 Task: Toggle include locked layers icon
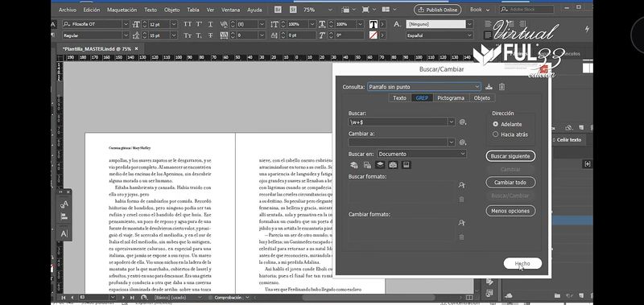[353, 165]
